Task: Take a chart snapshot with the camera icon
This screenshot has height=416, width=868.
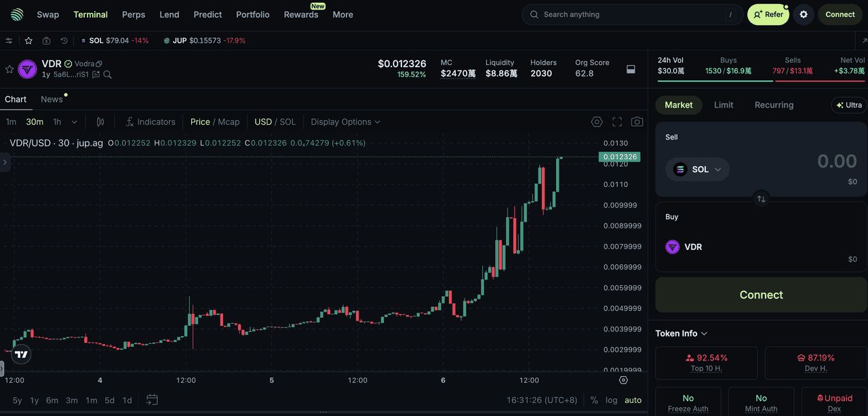Action: pos(637,122)
